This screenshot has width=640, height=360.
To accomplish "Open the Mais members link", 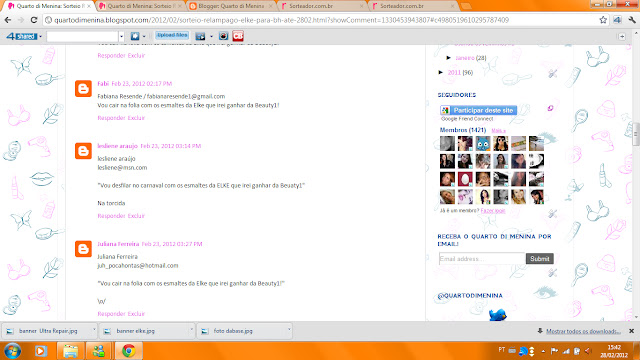I will point(498,131).
